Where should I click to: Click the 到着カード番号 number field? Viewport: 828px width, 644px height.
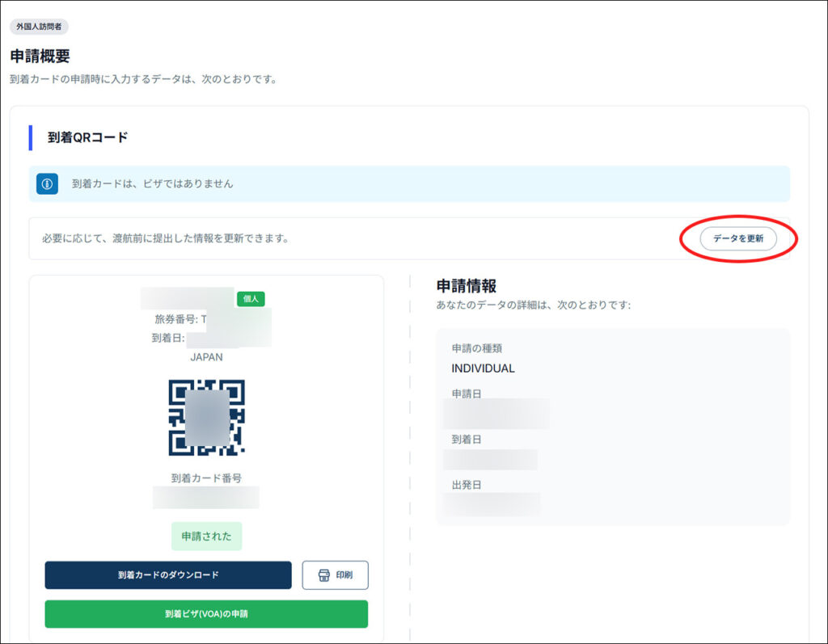(x=205, y=497)
